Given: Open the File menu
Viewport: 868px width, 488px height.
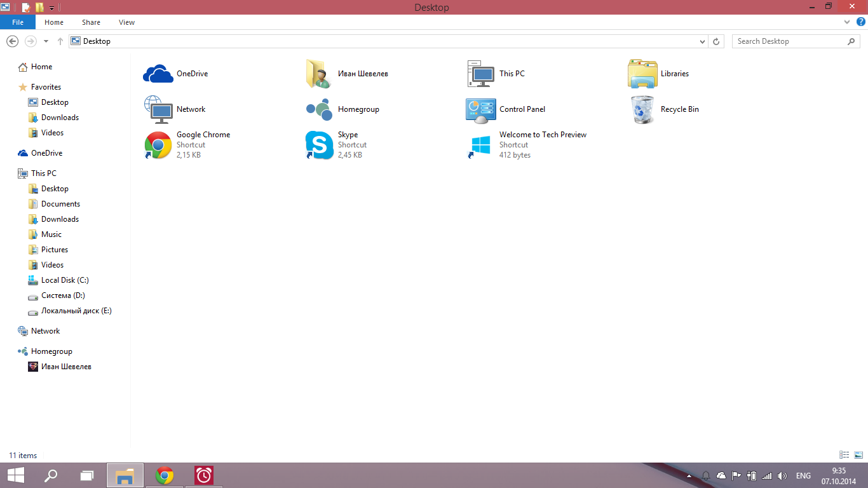Looking at the screenshot, I should [18, 22].
